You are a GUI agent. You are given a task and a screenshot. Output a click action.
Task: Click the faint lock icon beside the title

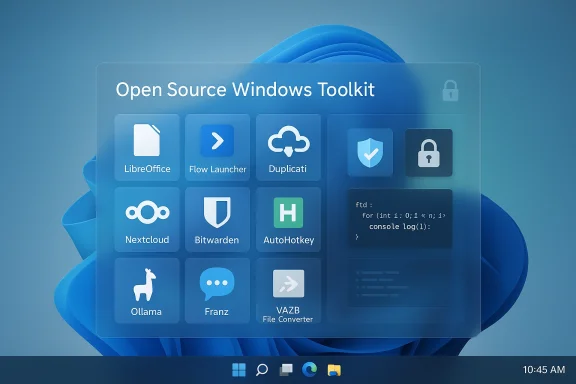450,90
